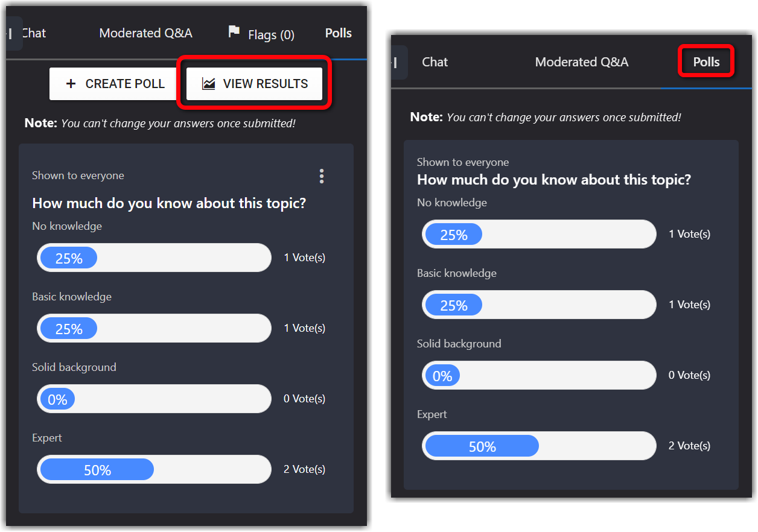Viewport: 758px width, 532px height.
Task: Collapse the sidebar using right panel's arrow icon
Action: 398,62
